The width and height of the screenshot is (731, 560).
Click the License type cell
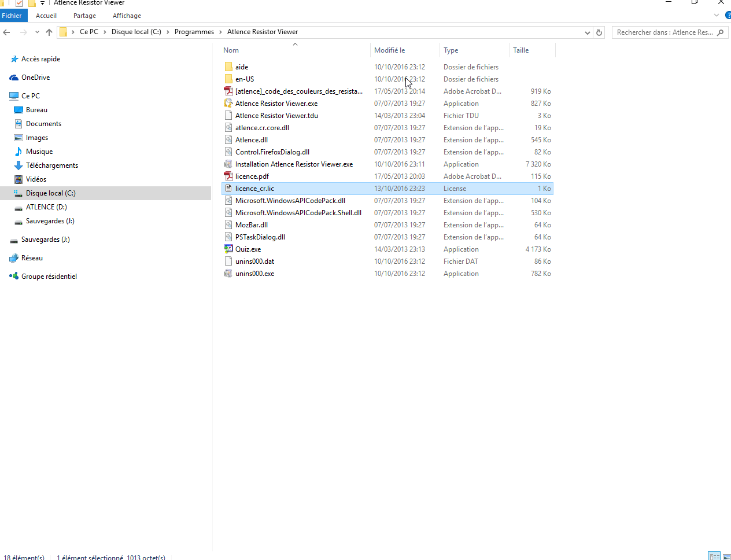tap(455, 189)
